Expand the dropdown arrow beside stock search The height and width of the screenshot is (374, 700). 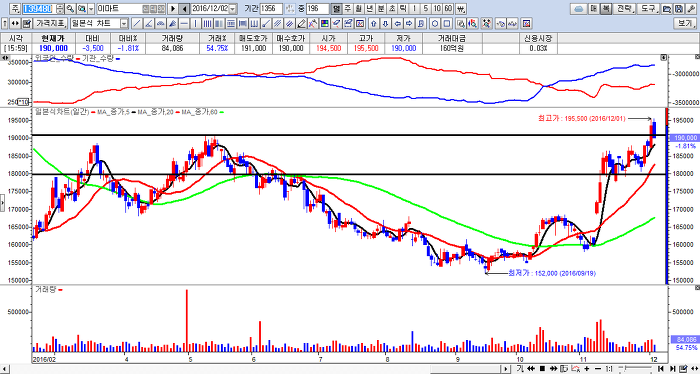[x=91, y=9]
